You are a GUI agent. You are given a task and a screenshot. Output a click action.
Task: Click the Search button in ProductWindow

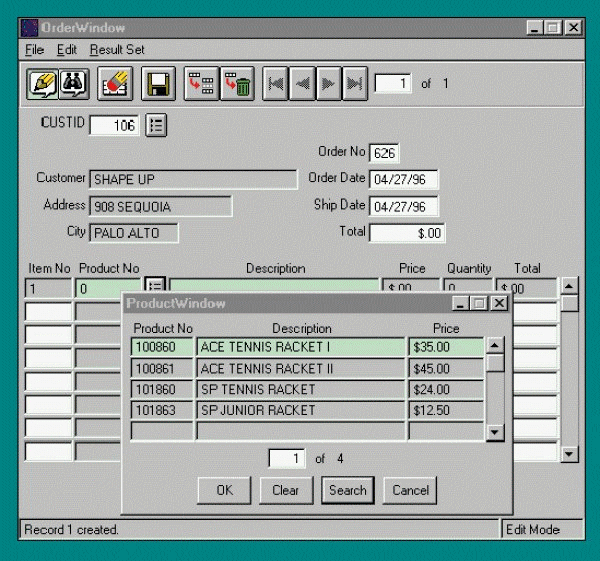[x=347, y=490]
